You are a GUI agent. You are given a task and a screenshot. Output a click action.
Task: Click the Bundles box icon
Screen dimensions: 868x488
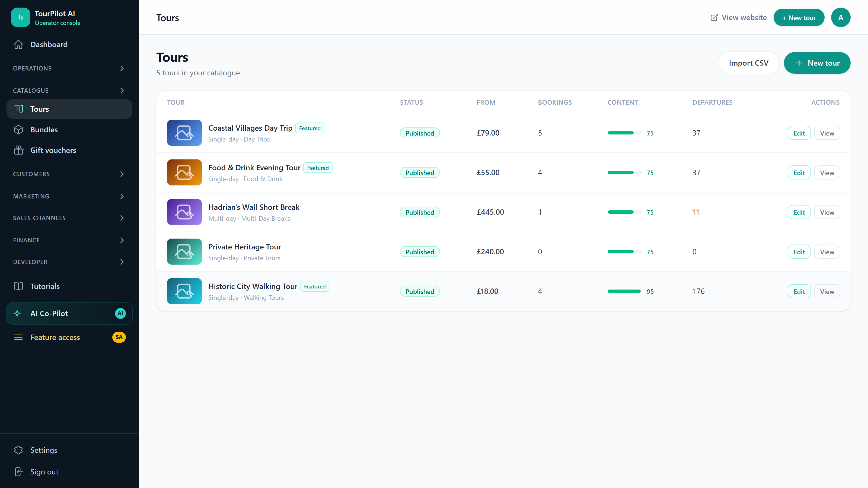(x=18, y=130)
